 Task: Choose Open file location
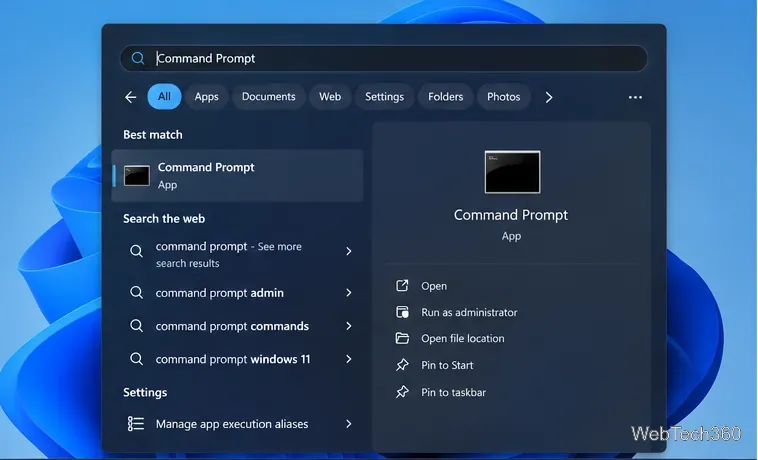tap(463, 339)
